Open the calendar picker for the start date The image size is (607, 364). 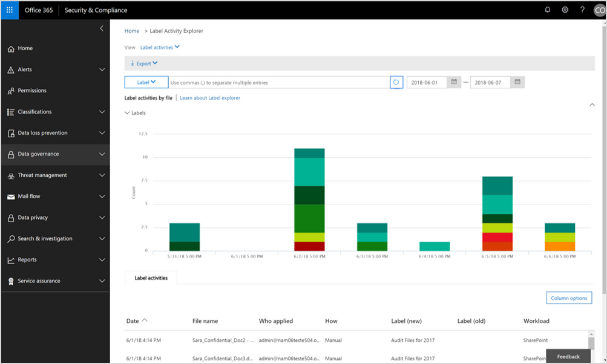(x=453, y=82)
